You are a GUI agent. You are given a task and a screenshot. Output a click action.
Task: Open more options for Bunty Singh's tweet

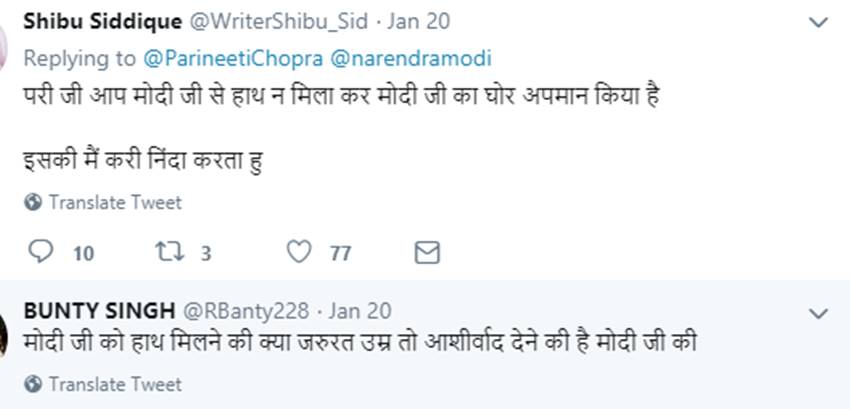point(819,314)
